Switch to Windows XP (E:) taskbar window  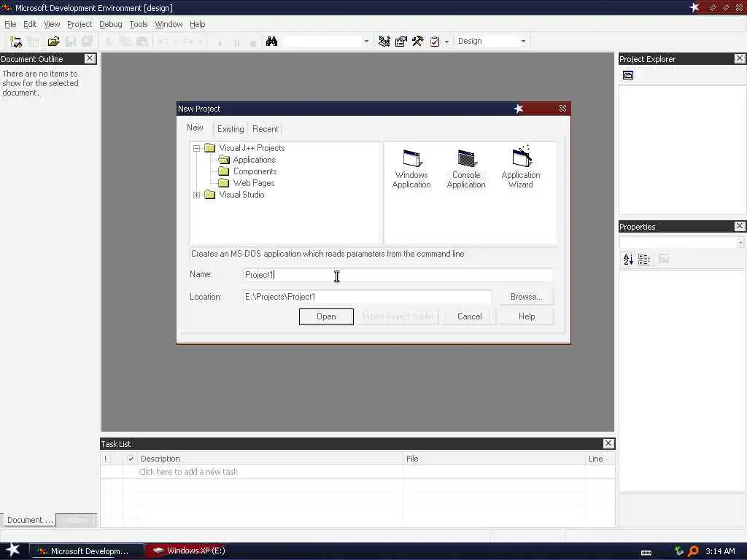[x=189, y=551]
